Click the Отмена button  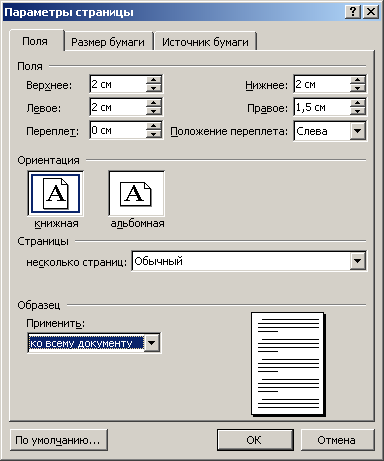(x=337, y=440)
